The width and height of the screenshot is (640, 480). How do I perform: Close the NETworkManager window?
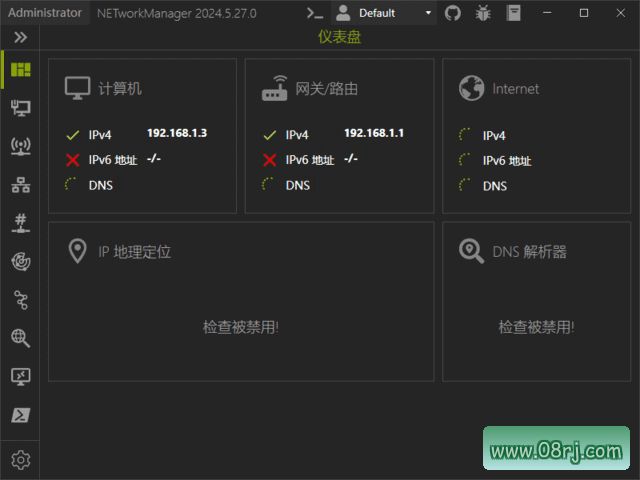point(621,13)
